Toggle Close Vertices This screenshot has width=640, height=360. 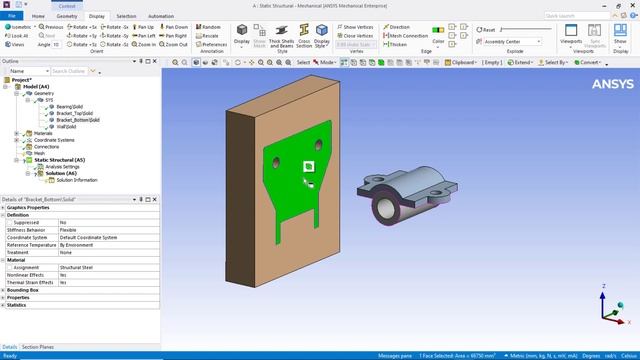(x=355, y=36)
